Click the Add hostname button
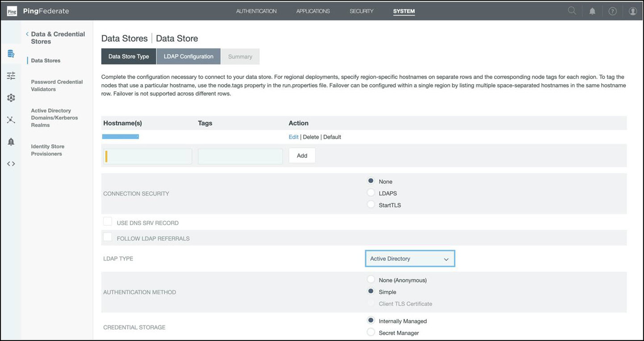Image resolution: width=644 pixels, height=341 pixels. point(302,155)
